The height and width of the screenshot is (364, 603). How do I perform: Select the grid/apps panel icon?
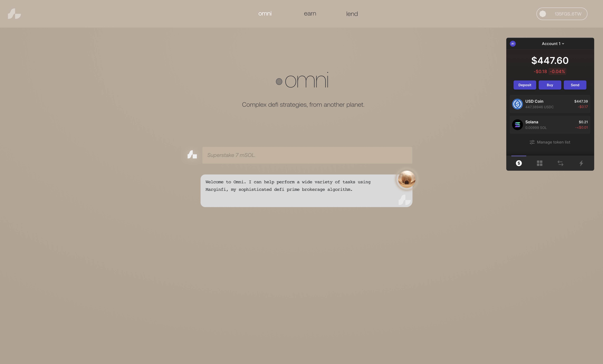tap(540, 163)
